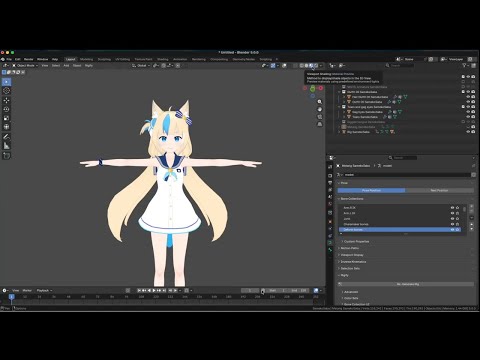Image resolution: width=480 pixels, height=360 pixels.
Task: Open the outliner filter dropdown
Action: 466,66
